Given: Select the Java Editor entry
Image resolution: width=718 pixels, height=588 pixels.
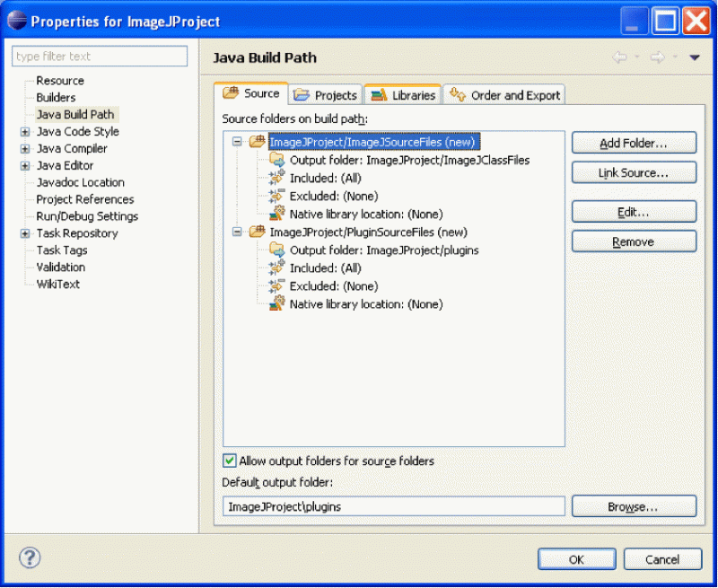Looking at the screenshot, I should click(x=65, y=165).
